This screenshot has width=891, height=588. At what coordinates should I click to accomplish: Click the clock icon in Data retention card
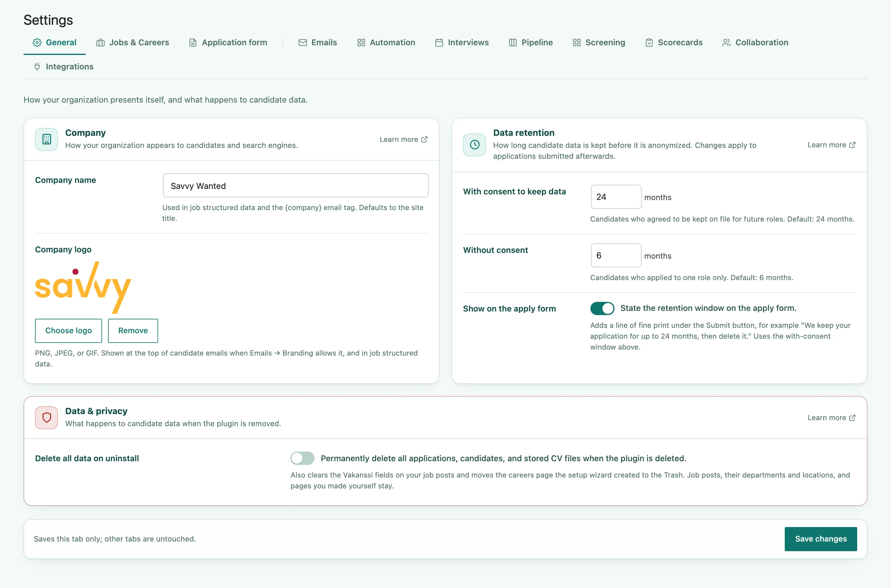pos(474,145)
